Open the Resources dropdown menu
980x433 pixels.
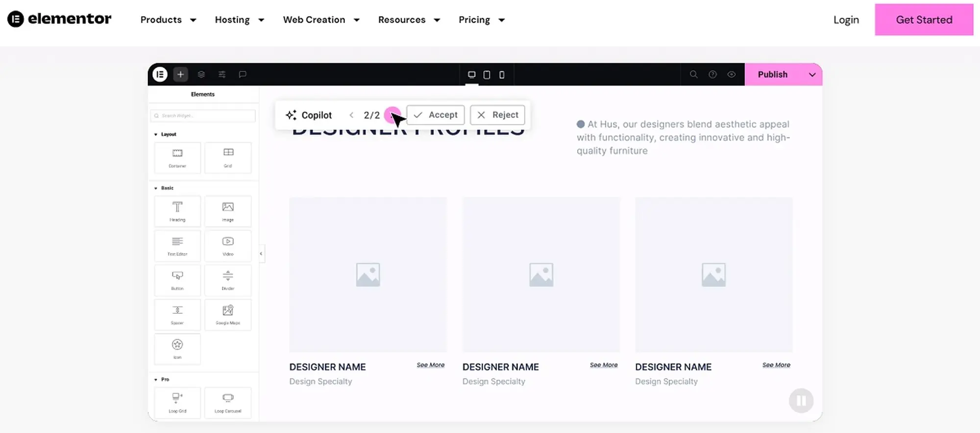pos(409,20)
